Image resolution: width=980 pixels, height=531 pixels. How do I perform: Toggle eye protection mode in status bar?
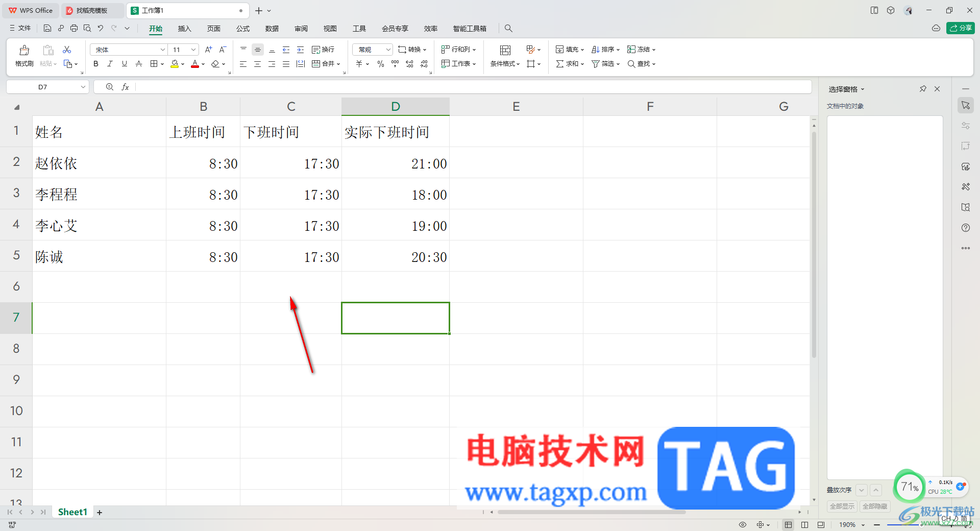[743, 525]
